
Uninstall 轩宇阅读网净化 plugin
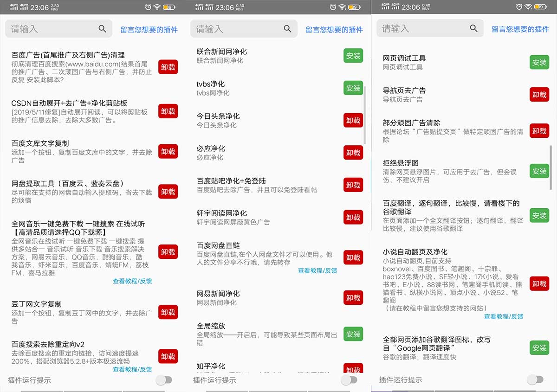[x=353, y=217]
